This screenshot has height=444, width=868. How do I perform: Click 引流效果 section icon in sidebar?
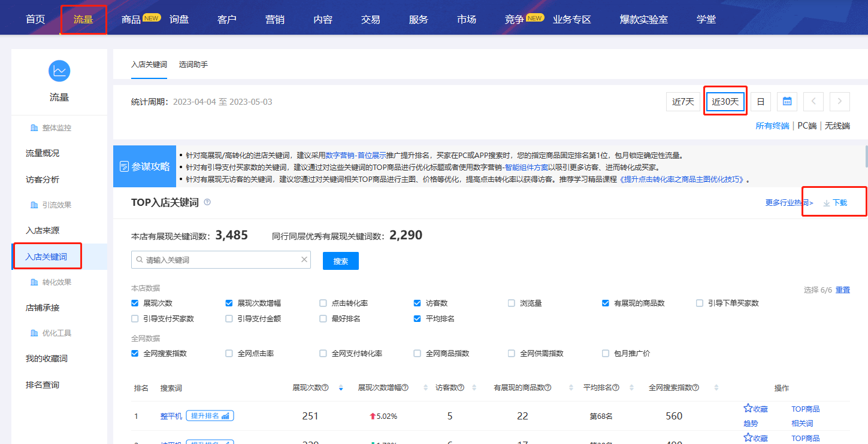pyautogui.click(x=34, y=205)
